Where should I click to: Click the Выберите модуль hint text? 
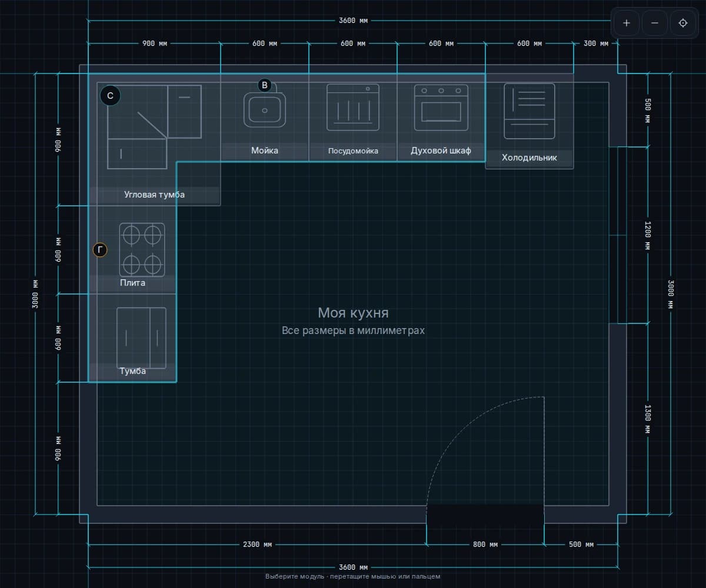[353, 577]
